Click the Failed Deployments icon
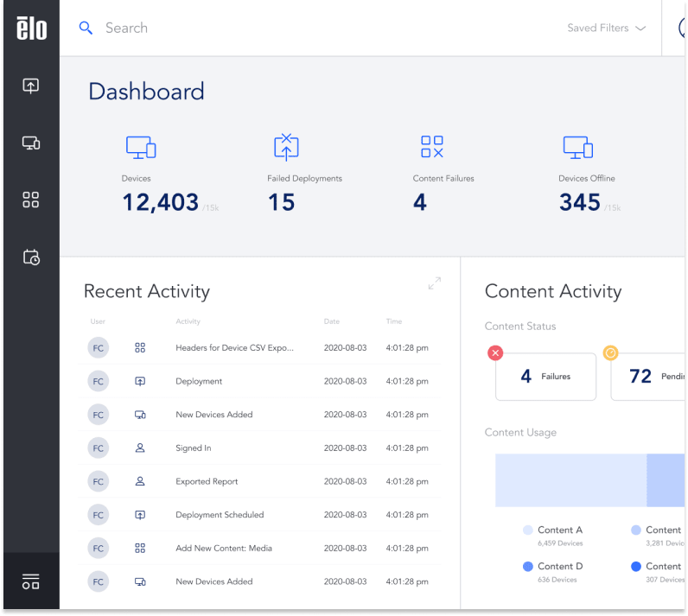Viewport: 688px width, 616px height. tap(286, 148)
